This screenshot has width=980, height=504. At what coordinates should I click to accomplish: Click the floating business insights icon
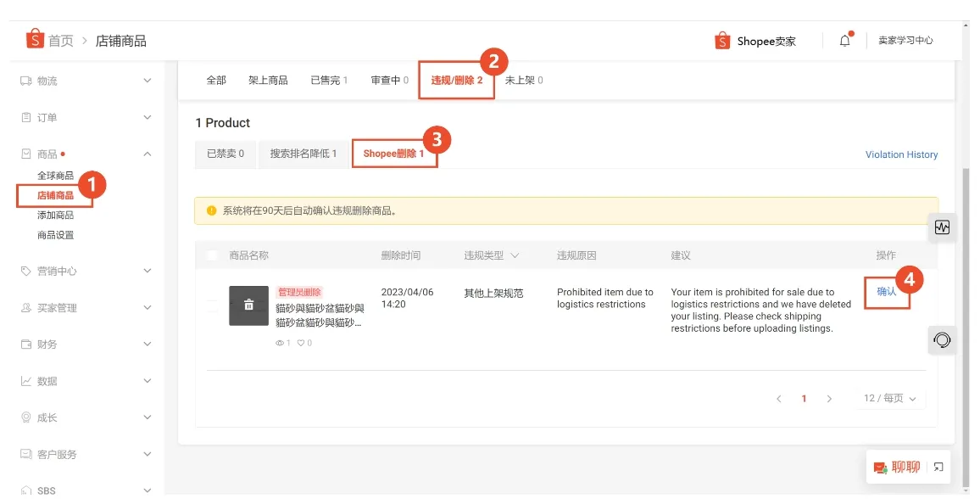pyautogui.click(x=942, y=227)
